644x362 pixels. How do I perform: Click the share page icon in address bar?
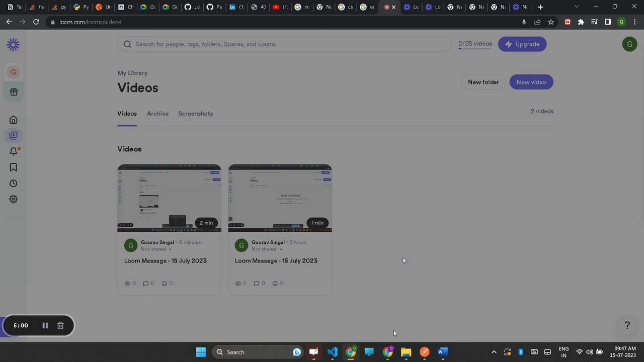(x=537, y=22)
